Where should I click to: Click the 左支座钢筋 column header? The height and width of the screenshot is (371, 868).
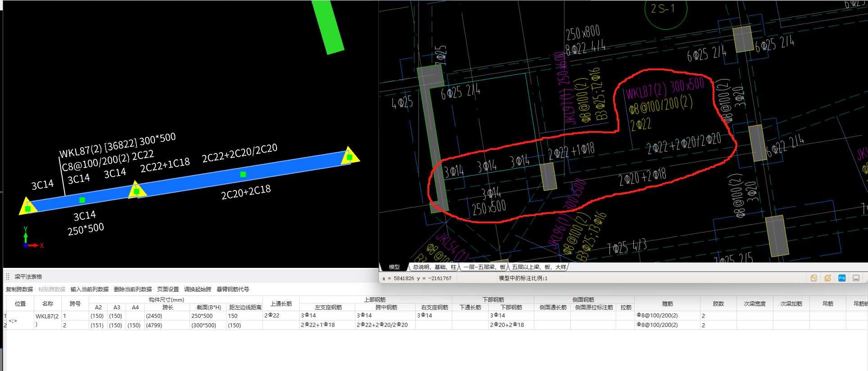(x=328, y=308)
